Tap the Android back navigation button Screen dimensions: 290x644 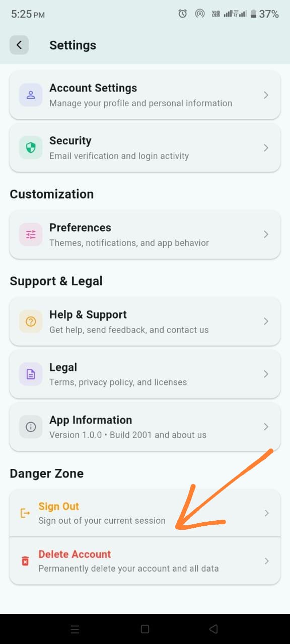(213, 629)
